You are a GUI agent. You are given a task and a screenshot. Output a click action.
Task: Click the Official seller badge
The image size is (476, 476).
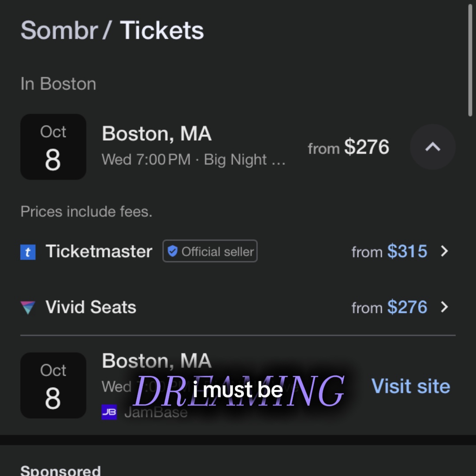[x=210, y=251]
